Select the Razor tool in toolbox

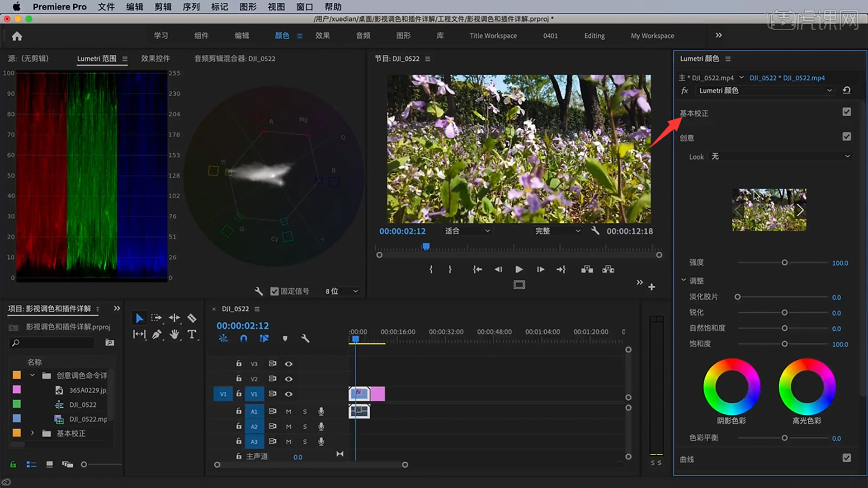pos(192,318)
